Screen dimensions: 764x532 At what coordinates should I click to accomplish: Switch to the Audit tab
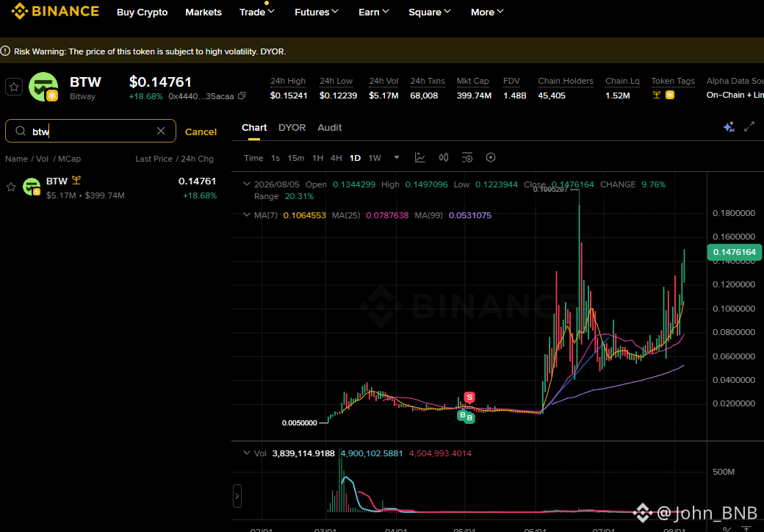click(x=330, y=128)
